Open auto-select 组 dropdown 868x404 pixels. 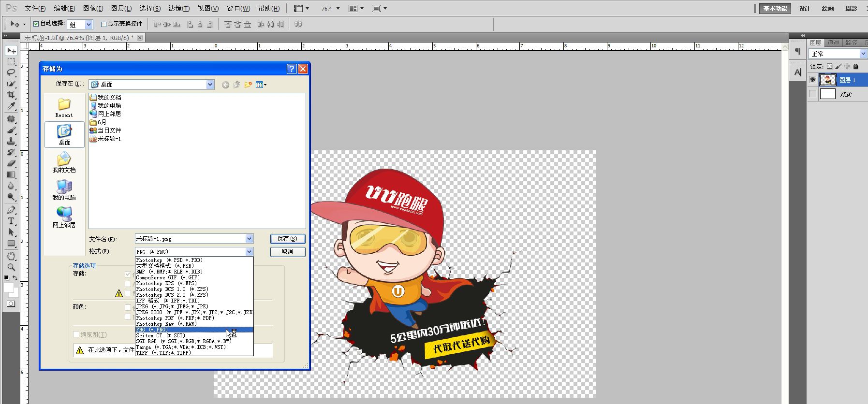point(88,24)
